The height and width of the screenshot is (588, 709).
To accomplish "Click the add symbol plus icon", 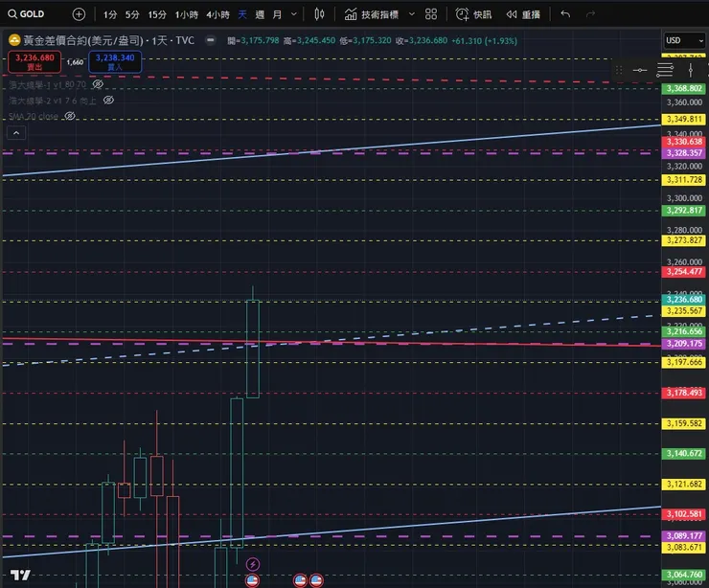I will click(79, 14).
